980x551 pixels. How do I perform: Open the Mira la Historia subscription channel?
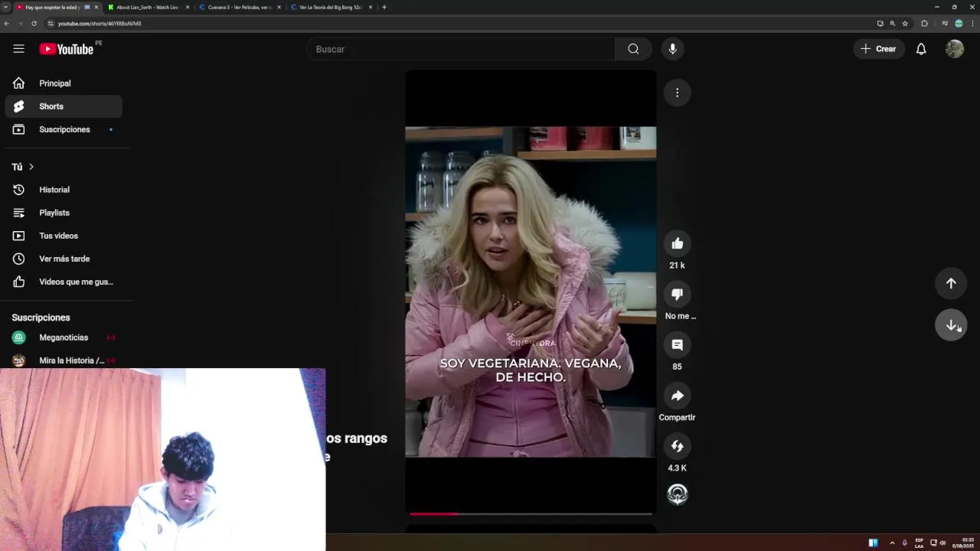64,360
